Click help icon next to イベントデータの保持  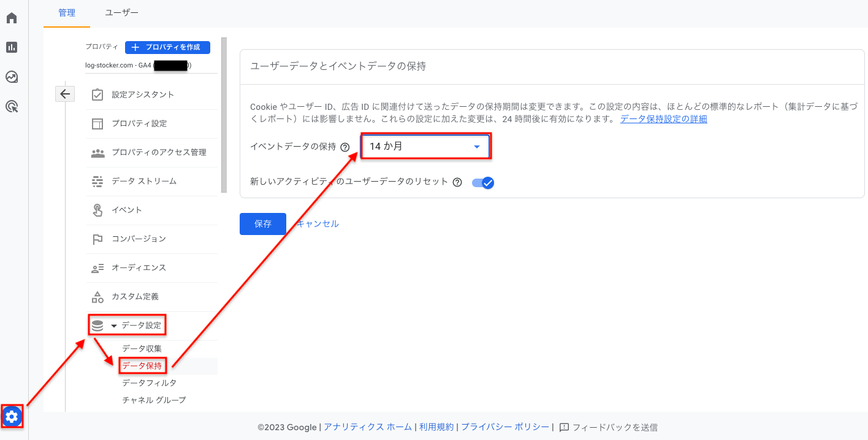(x=345, y=147)
